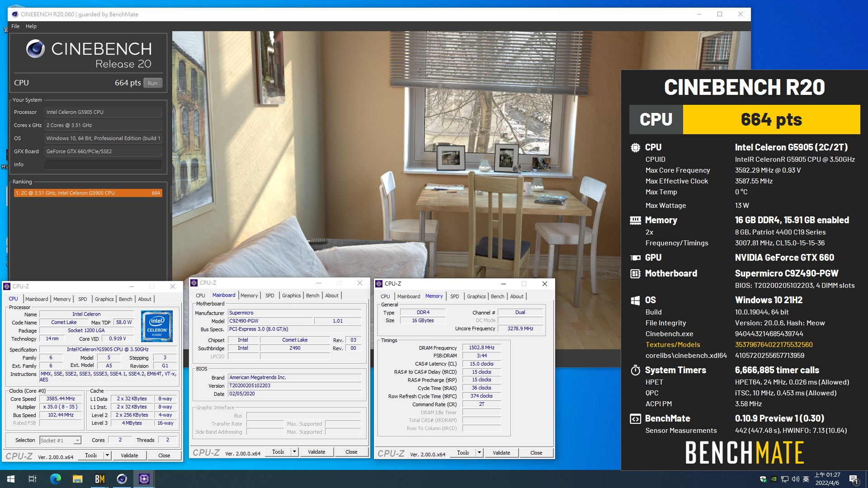Select CPU tab in middle CPU-Z window
The image size is (868, 488).
[x=200, y=296]
